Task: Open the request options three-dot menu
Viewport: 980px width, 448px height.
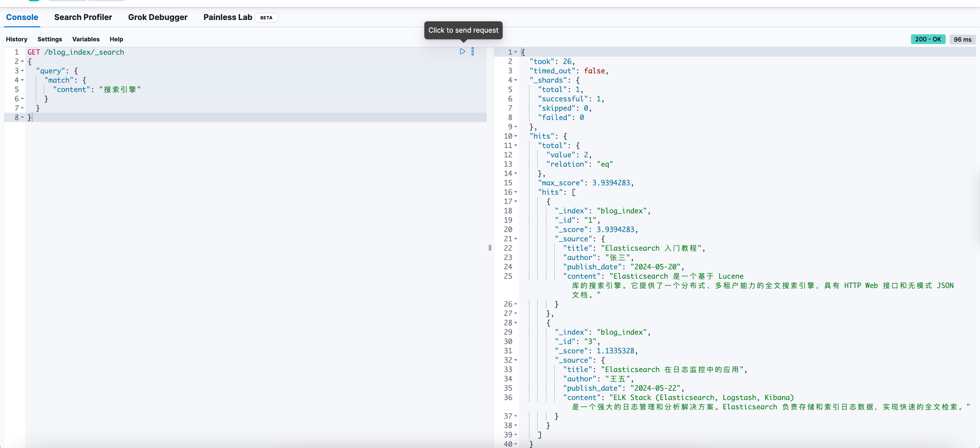Action: click(473, 51)
